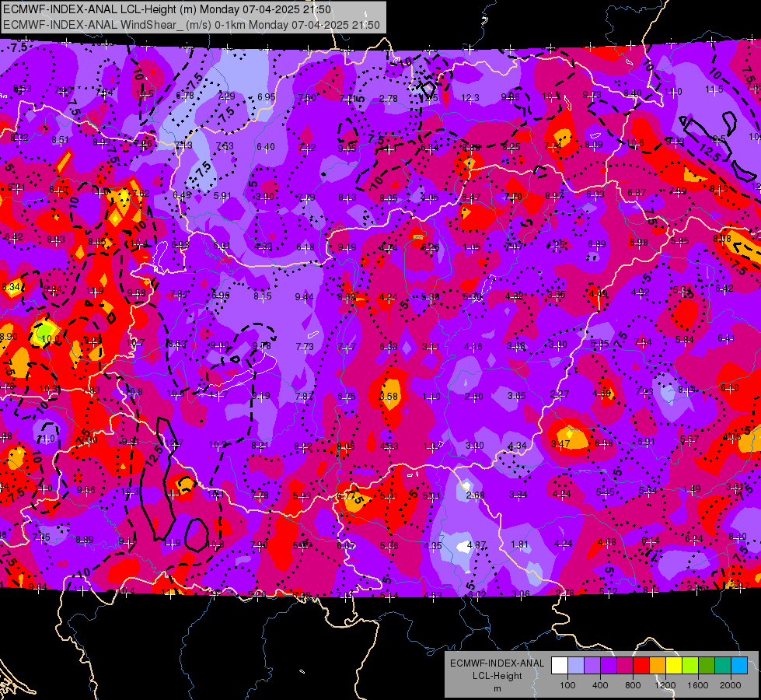The width and height of the screenshot is (761, 700).
Task: Click the '6.95' grid value
Action: point(267,97)
